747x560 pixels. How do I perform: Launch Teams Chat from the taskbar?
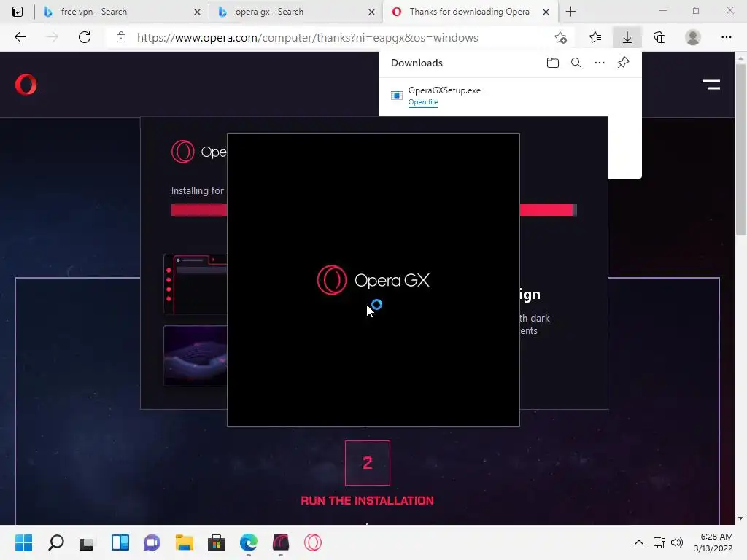click(152, 542)
